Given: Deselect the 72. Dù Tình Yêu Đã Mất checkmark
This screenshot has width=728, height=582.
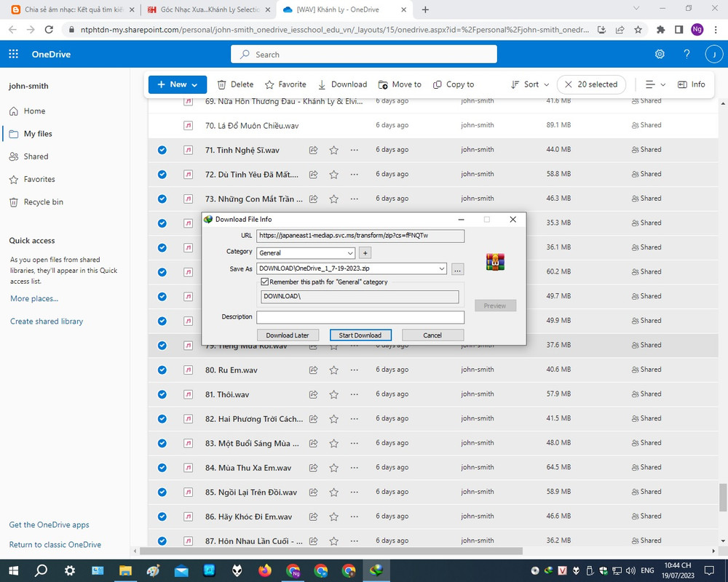Looking at the screenshot, I should (162, 175).
